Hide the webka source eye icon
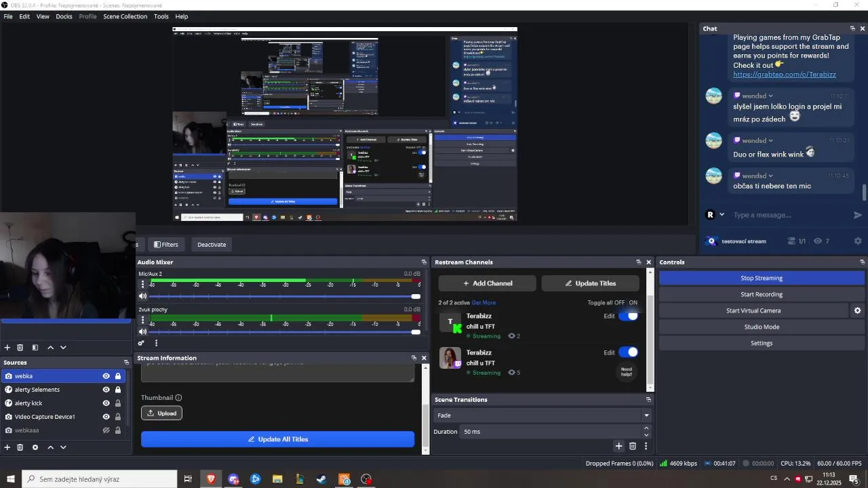This screenshot has height=488, width=868. (x=106, y=376)
